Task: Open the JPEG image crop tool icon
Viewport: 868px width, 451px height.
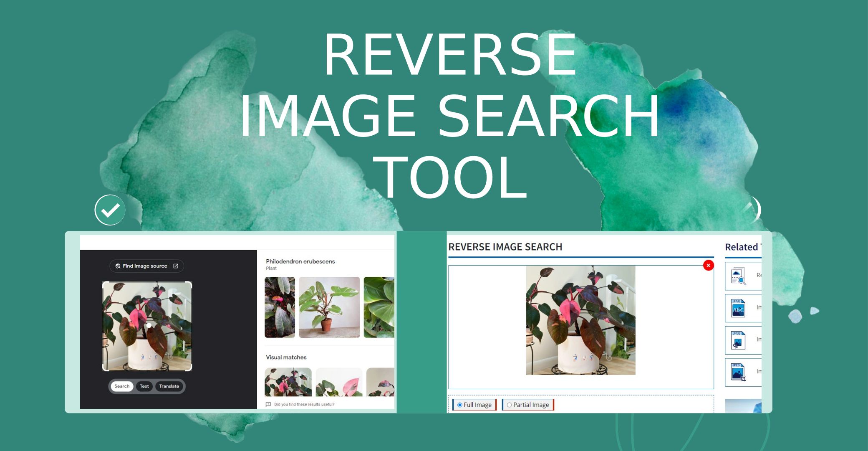Action: click(x=738, y=372)
